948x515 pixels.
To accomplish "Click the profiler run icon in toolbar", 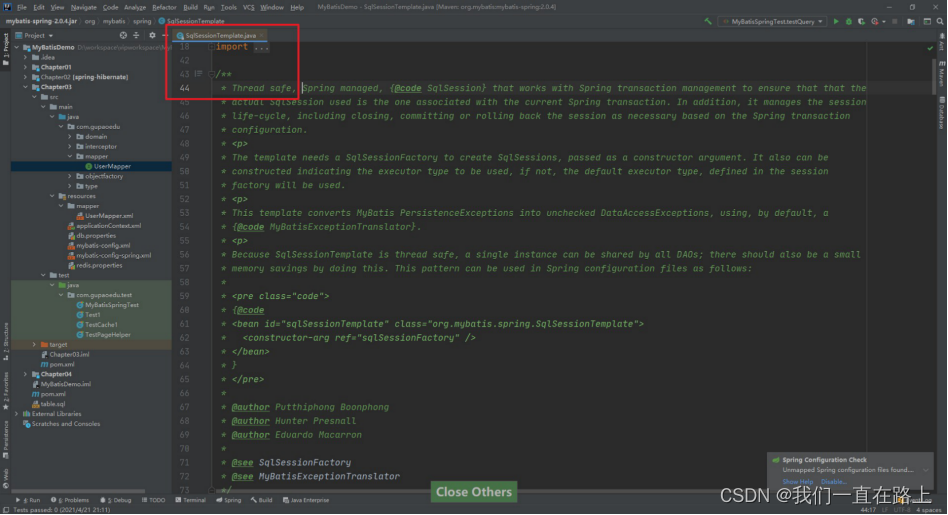I will click(x=874, y=21).
